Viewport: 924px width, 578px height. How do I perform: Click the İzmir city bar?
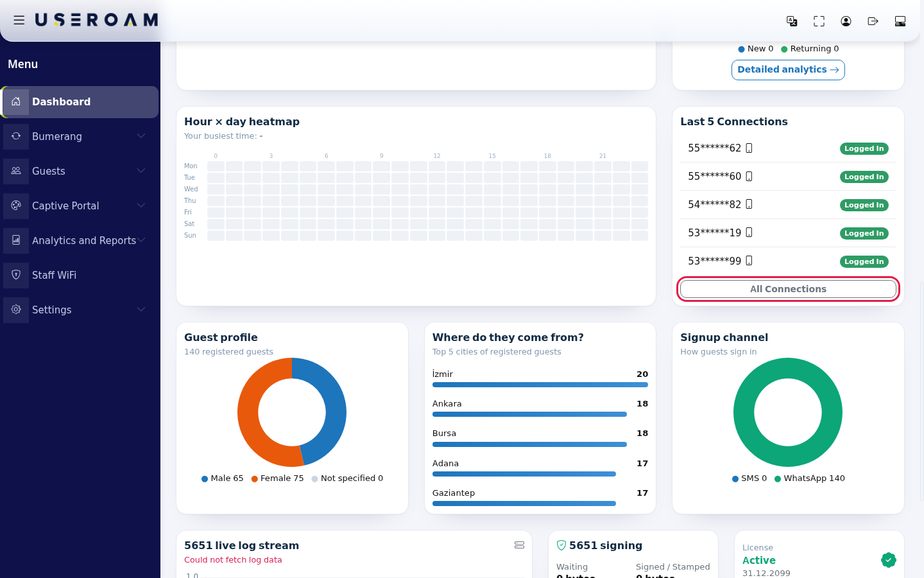[540, 385]
